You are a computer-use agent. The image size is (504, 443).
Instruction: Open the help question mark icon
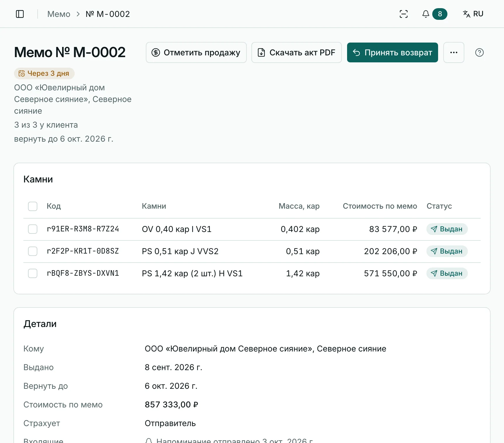[480, 52]
